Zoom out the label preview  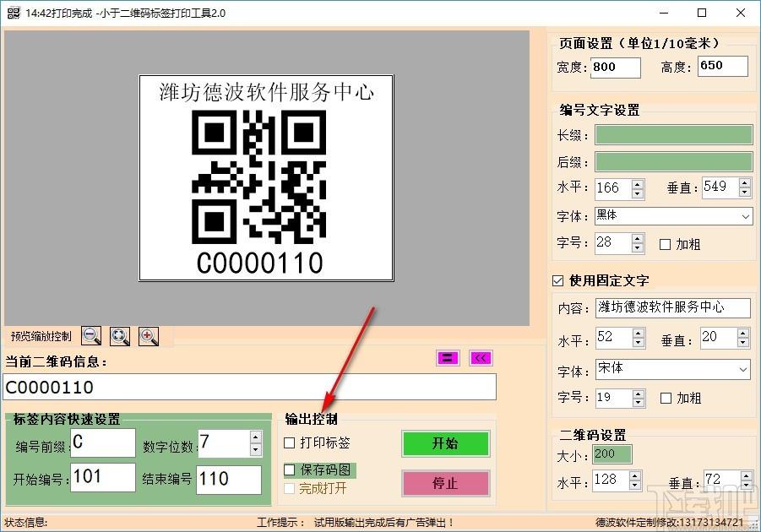[91, 335]
